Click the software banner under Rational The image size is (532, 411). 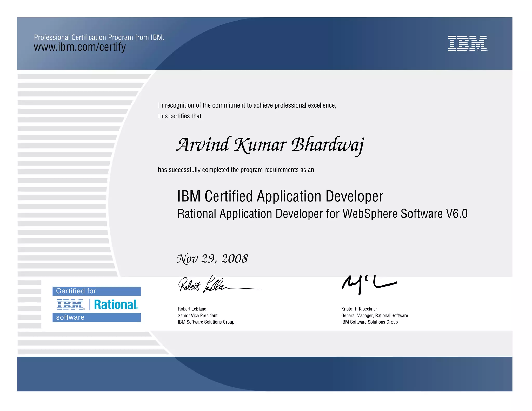tap(96, 317)
